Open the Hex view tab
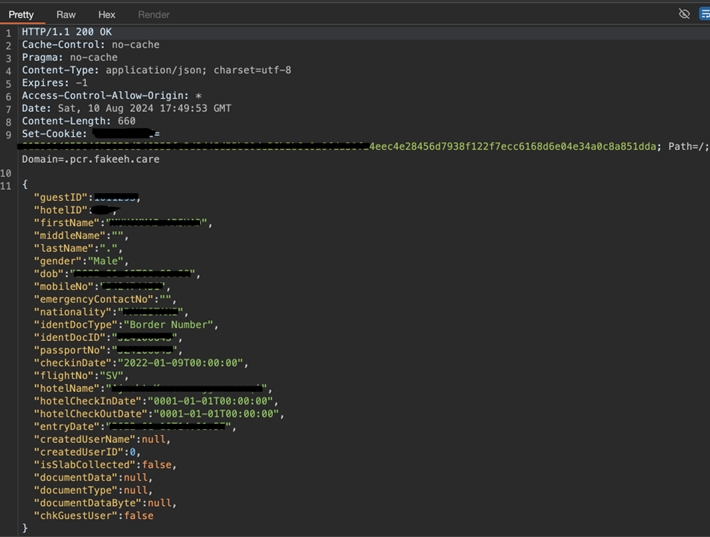Viewport: 710px width, 537px height. tap(107, 14)
